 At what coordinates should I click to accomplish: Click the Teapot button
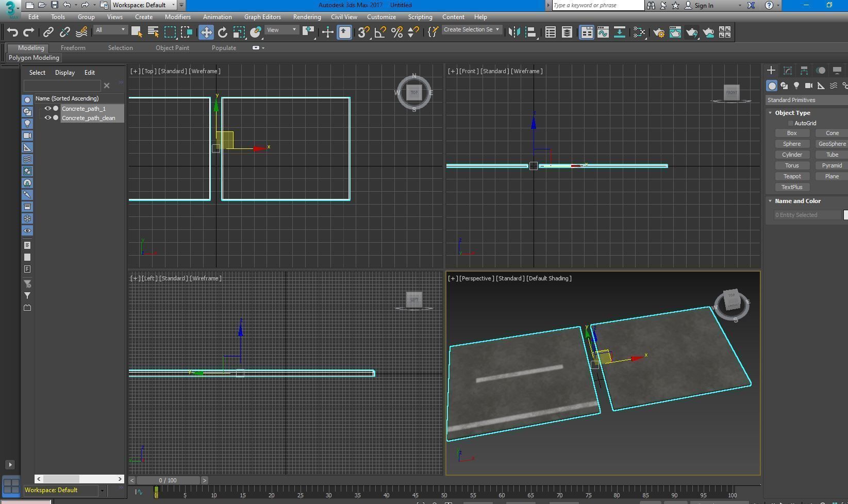point(792,176)
